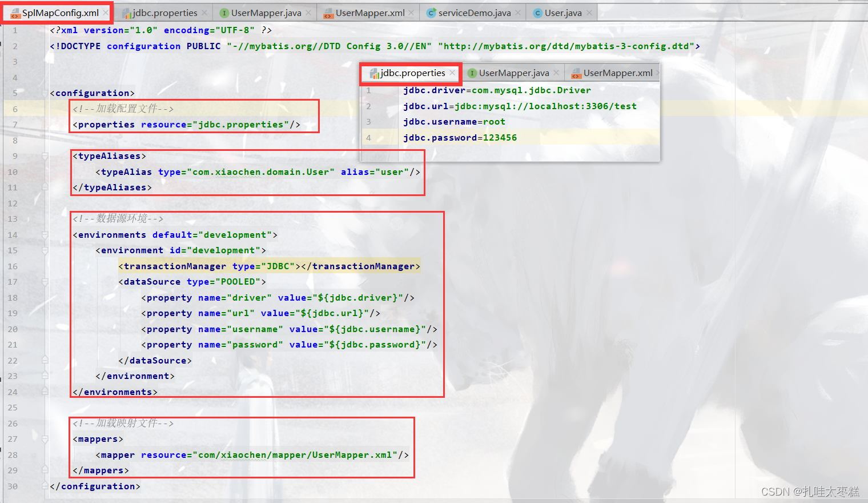The height and width of the screenshot is (503, 868).
Task: Collapse the dataSource block at line 17
Action: 45,282
